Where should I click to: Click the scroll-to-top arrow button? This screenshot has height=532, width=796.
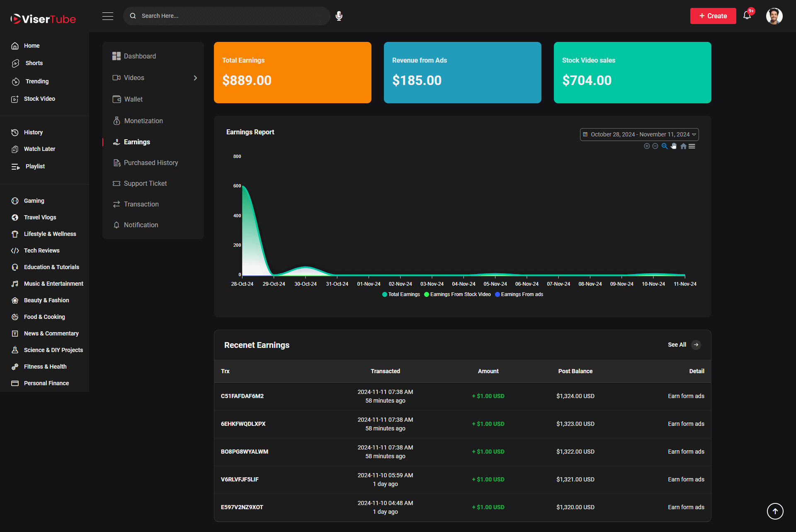click(x=775, y=511)
